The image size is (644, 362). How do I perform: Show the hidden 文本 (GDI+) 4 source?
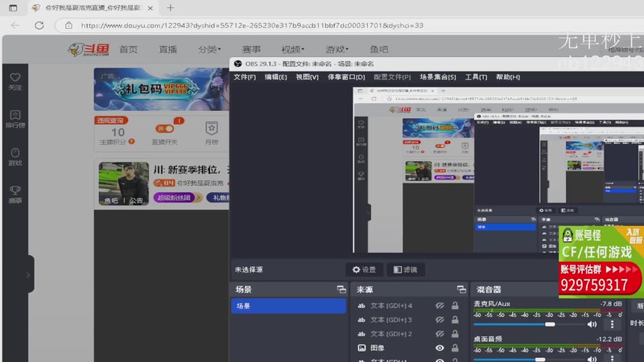point(440,306)
